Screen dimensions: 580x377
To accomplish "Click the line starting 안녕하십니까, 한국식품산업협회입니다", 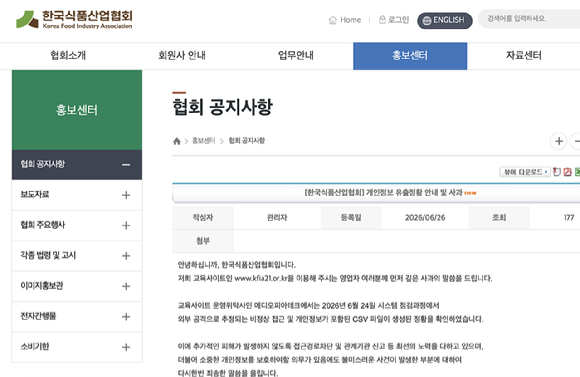I will [x=237, y=265].
